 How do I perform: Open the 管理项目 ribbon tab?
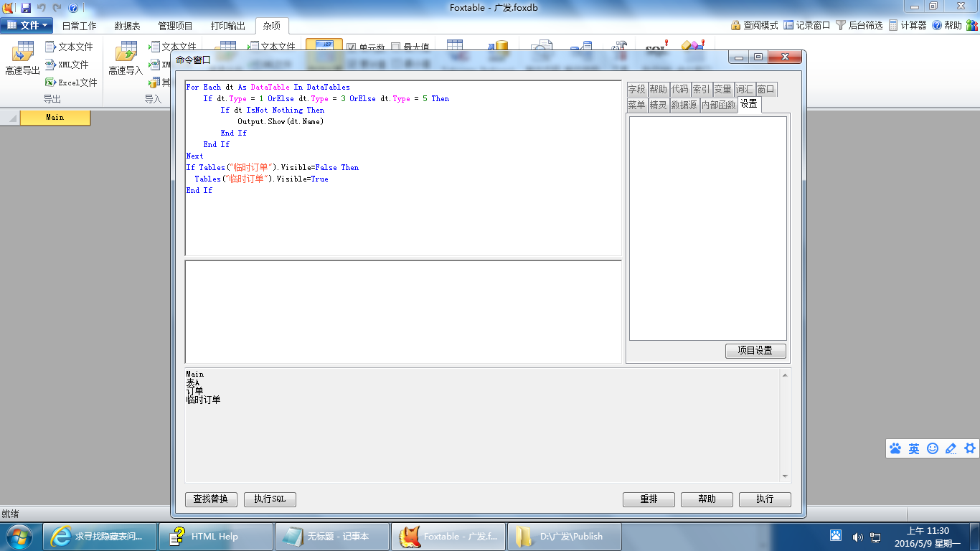175,26
